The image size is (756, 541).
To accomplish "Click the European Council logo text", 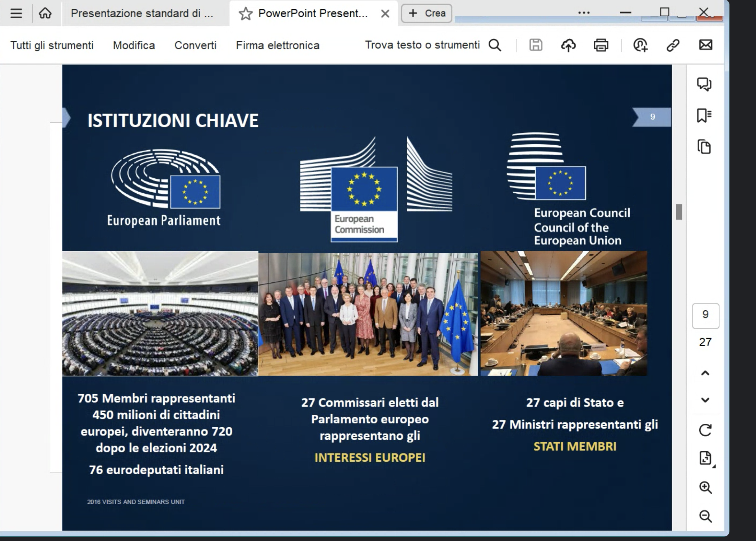I will tap(582, 227).
